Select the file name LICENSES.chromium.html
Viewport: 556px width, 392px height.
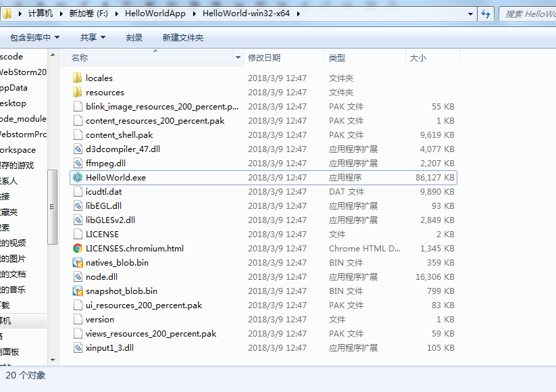(134, 248)
